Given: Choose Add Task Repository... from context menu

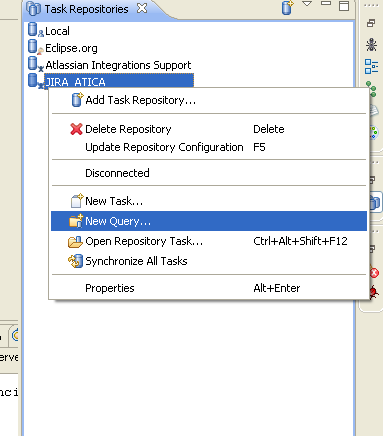Looking at the screenshot, I should [209, 100].
